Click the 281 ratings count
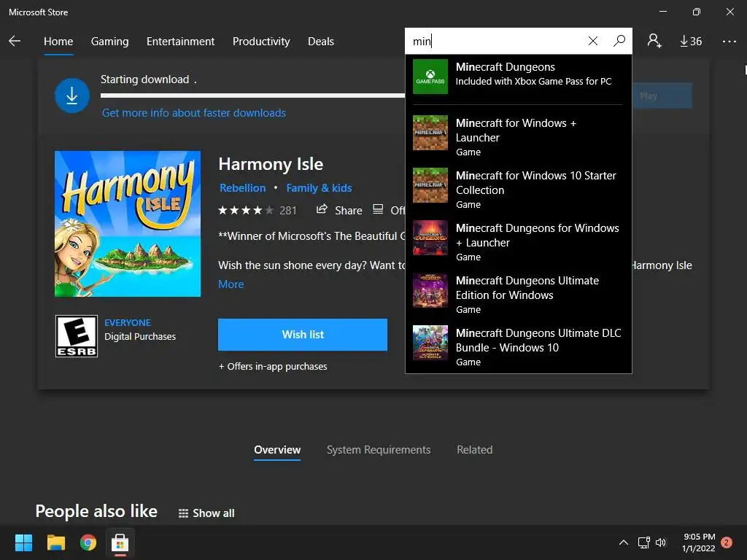The image size is (747, 560). point(287,211)
